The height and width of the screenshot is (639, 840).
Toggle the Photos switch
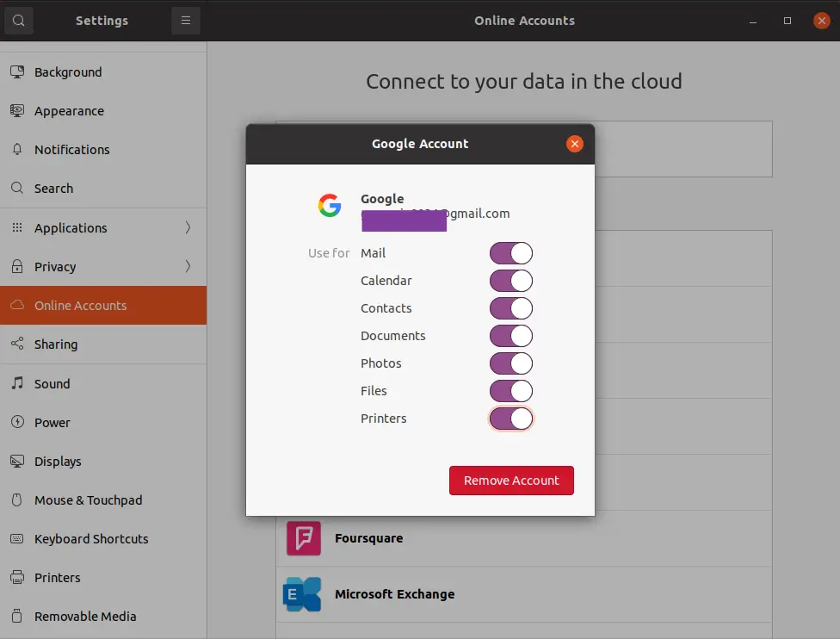[x=511, y=363]
